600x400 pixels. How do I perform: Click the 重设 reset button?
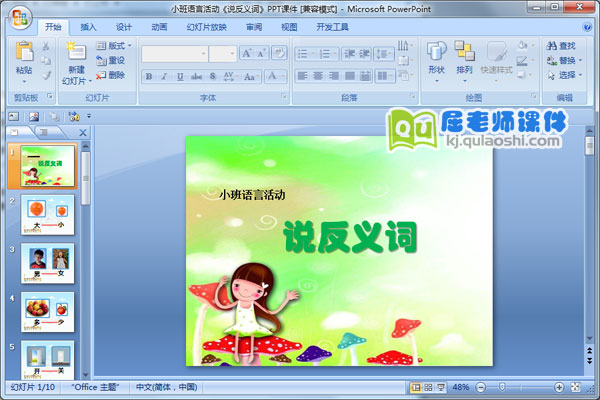111,60
